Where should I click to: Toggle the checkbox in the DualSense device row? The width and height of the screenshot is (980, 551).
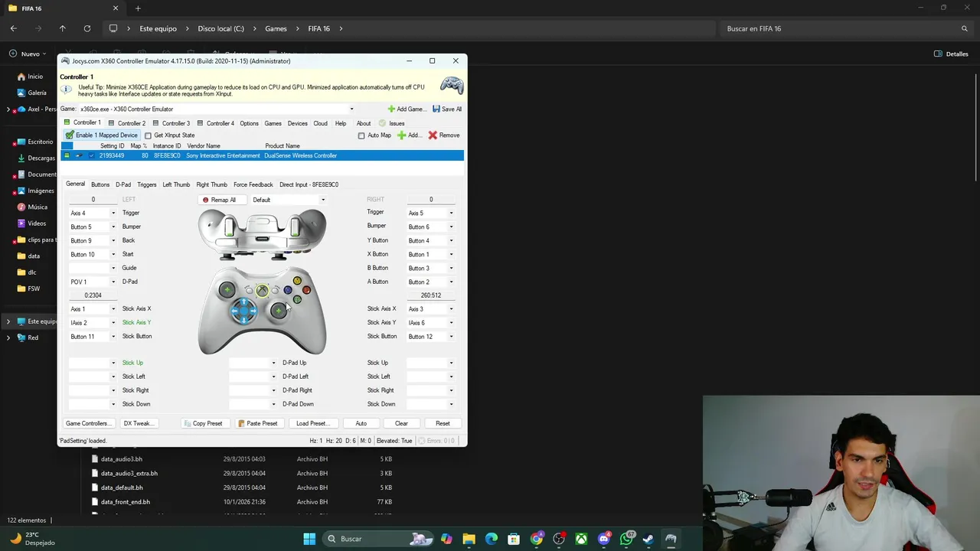point(91,155)
